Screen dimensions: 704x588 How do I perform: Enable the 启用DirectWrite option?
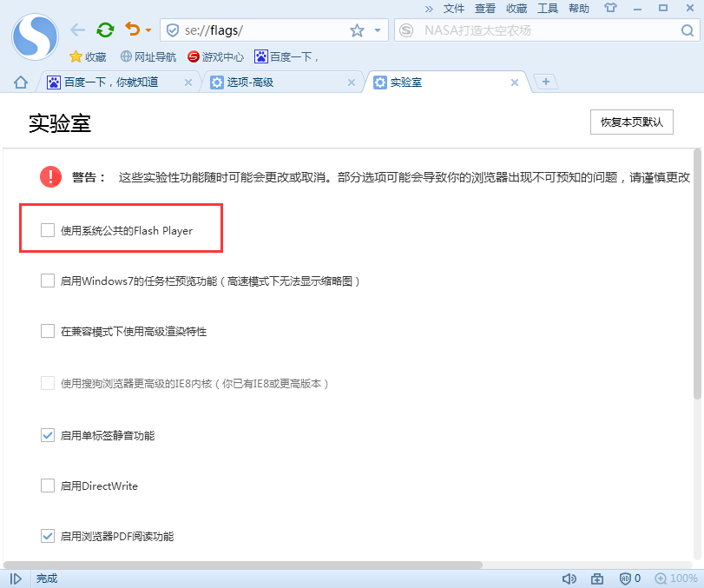point(47,486)
